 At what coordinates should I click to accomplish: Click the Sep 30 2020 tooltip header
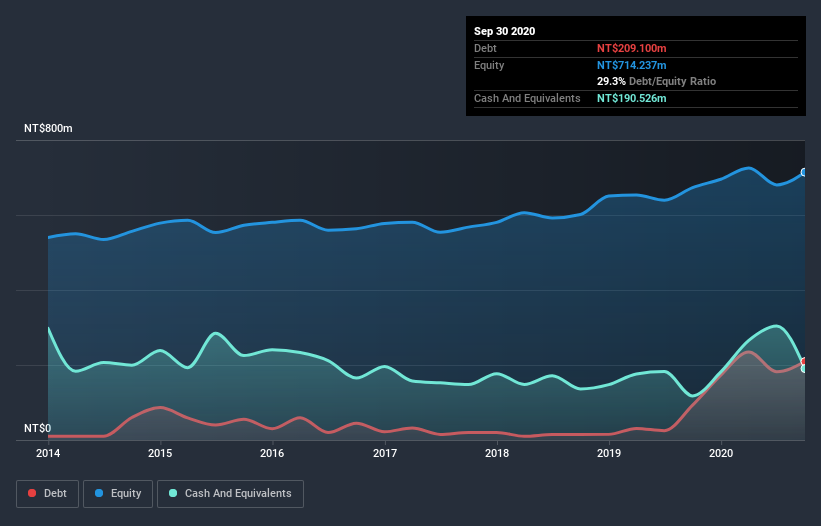click(x=505, y=31)
